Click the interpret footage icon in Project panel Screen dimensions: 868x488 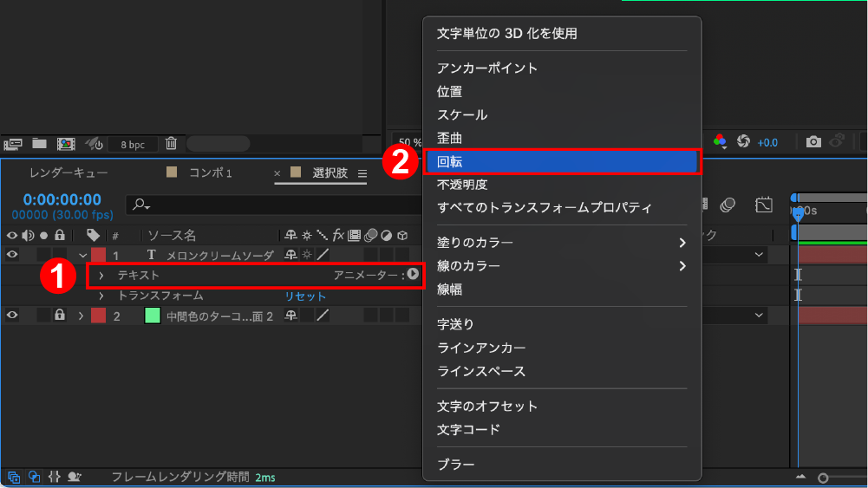click(13, 145)
